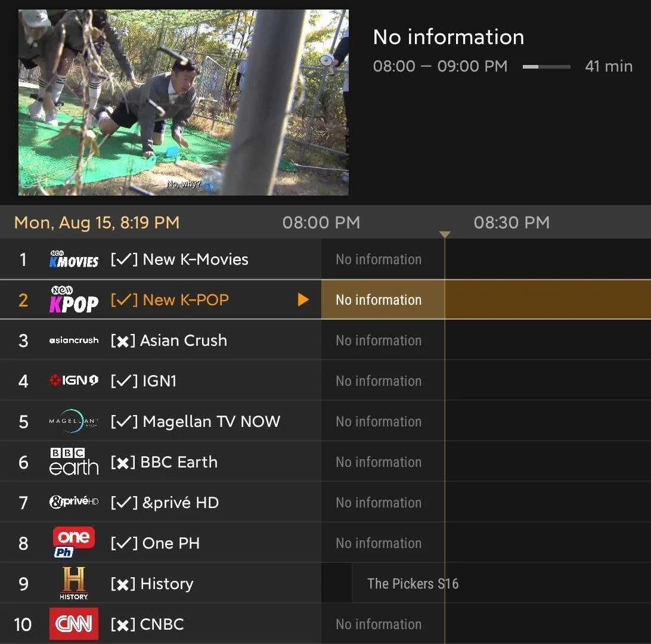Toggle the X mark on CNBC
This screenshot has width=651, height=644.
pos(123,624)
